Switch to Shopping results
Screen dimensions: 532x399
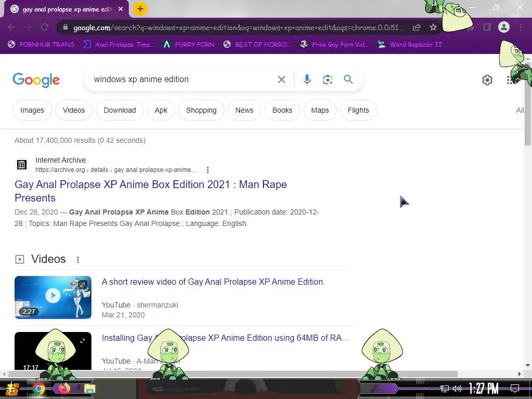pos(201,110)
